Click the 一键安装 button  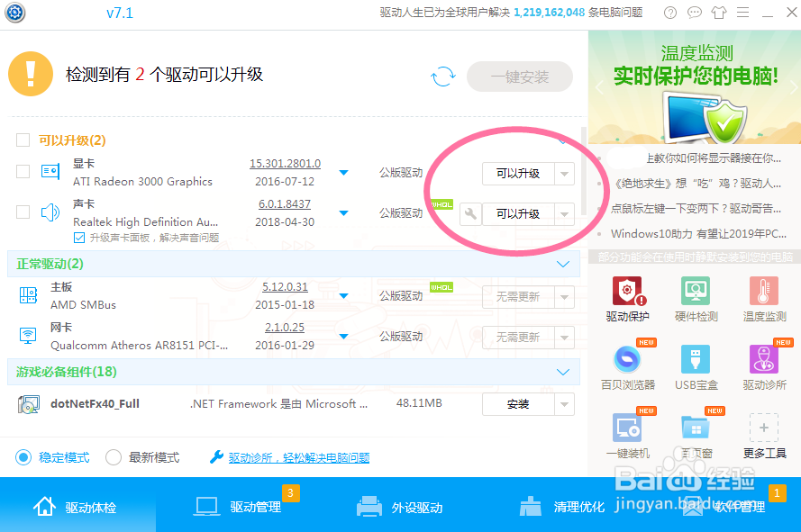point(520,77)
